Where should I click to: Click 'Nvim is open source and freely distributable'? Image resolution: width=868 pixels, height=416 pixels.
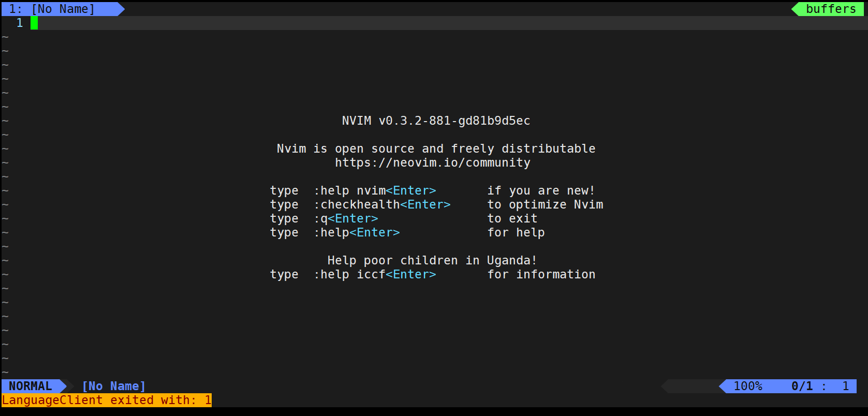tap(436, 148)
